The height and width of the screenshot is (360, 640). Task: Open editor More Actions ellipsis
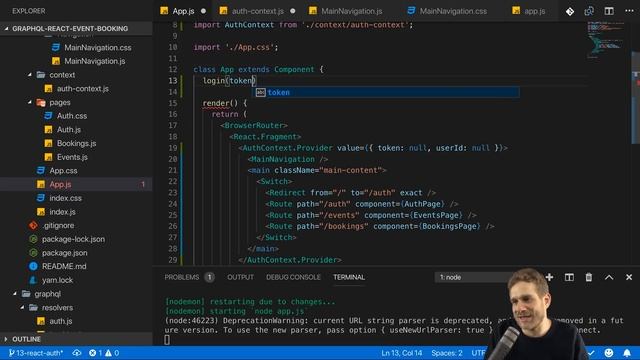[629, 11]
